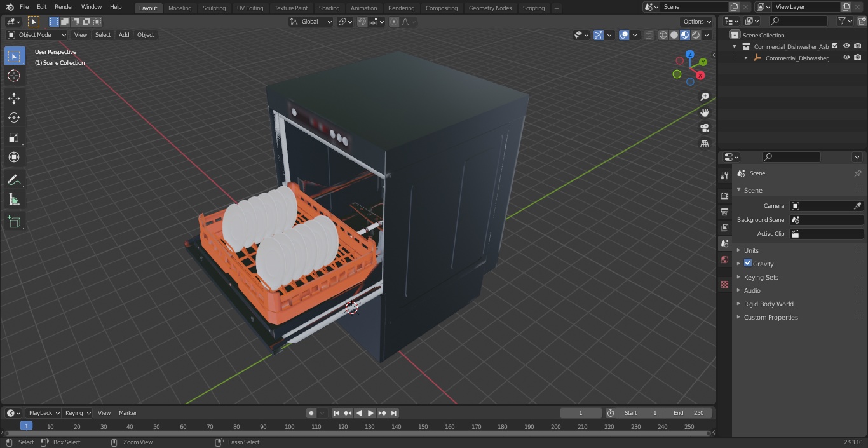Open the Render menu
The height and width of the screenshot is (448, 868).
click(x=64, y=7)
